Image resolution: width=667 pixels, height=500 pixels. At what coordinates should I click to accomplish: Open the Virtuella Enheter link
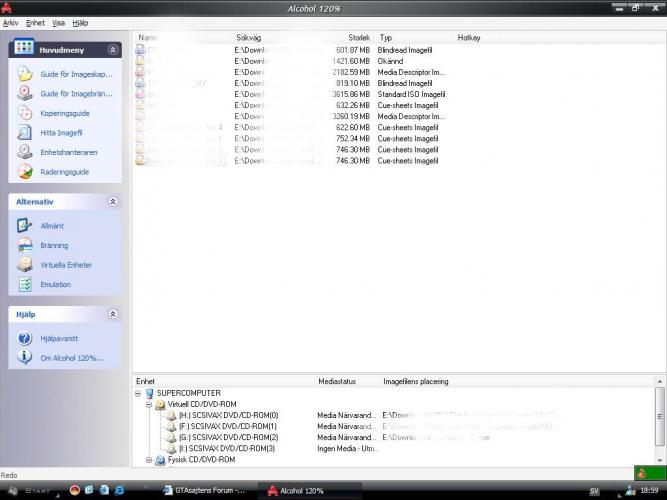pos(66,265)
